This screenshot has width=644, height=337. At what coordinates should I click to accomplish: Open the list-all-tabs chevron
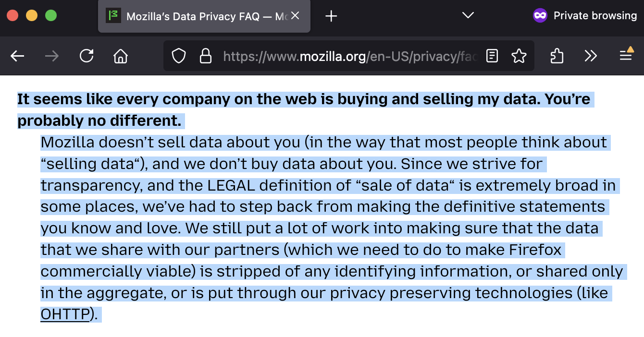tap(467, 15)
